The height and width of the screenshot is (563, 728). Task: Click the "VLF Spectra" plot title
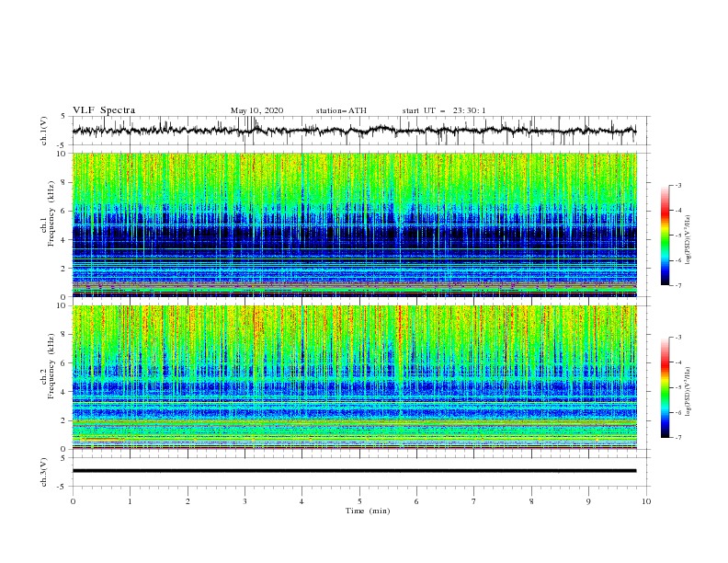[104, 110]
